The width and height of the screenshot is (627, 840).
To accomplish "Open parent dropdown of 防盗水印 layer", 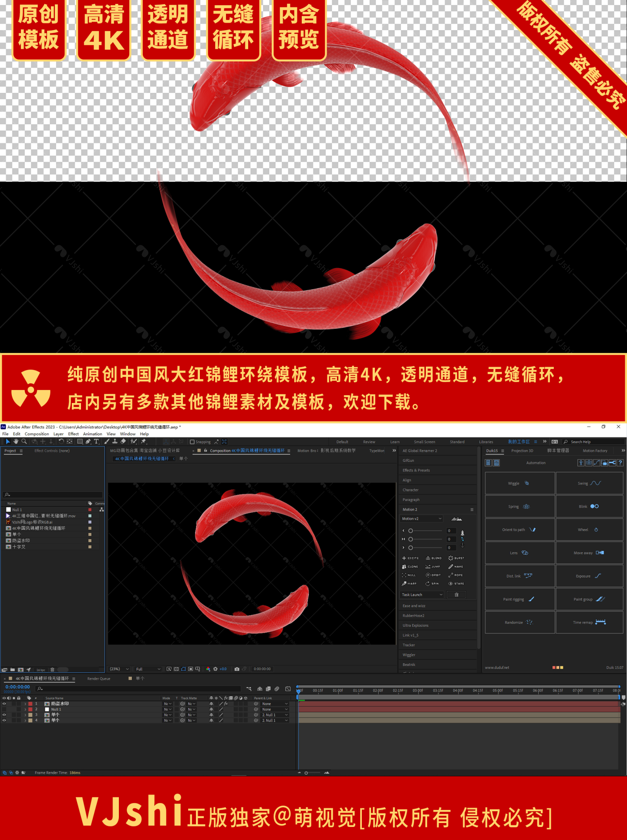I will [275, 704].
